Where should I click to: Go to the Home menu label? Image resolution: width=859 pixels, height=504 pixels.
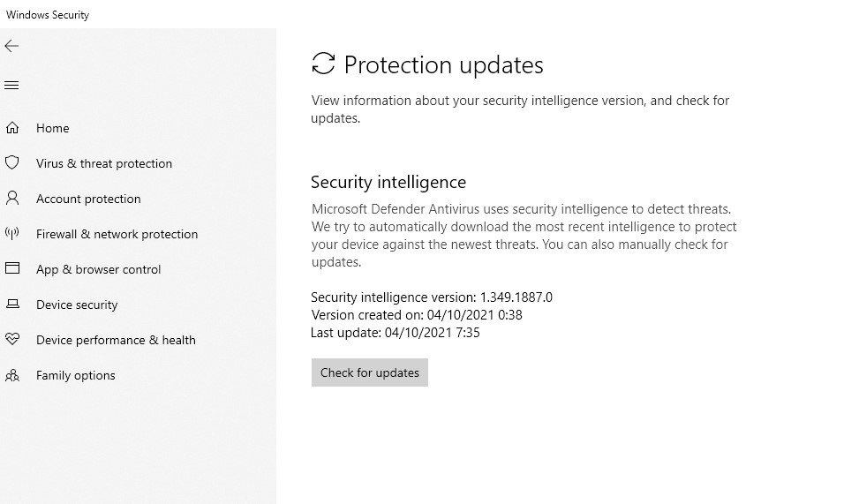(x=53, y=128)
